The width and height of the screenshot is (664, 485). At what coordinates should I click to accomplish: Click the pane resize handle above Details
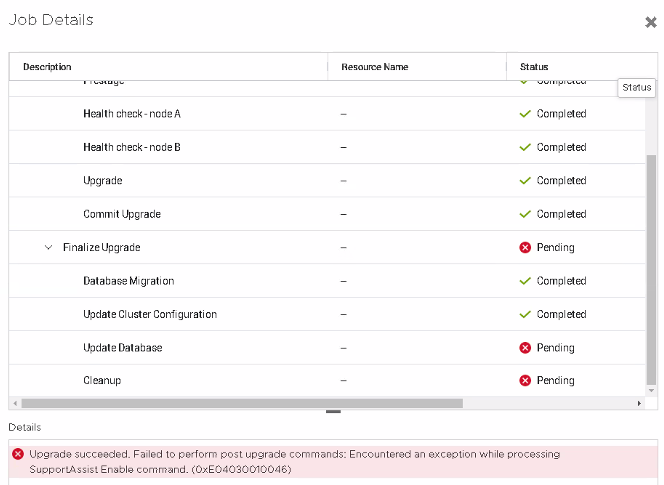[x=333, y=412]
